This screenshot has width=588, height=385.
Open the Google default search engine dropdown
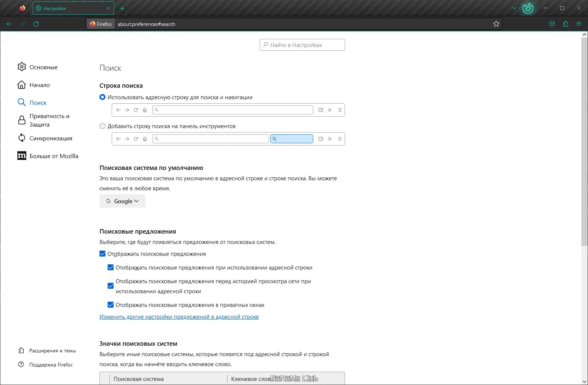pos(122,201)
